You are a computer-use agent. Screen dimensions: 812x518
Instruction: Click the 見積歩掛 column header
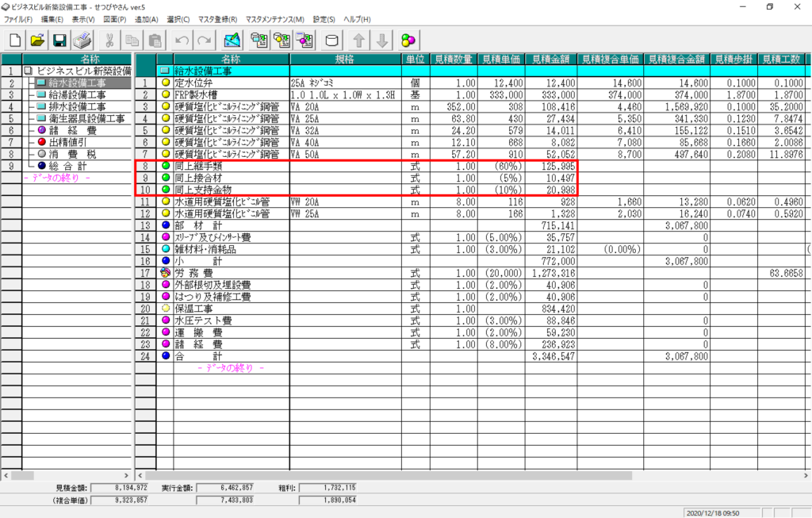tap(733, 59)
